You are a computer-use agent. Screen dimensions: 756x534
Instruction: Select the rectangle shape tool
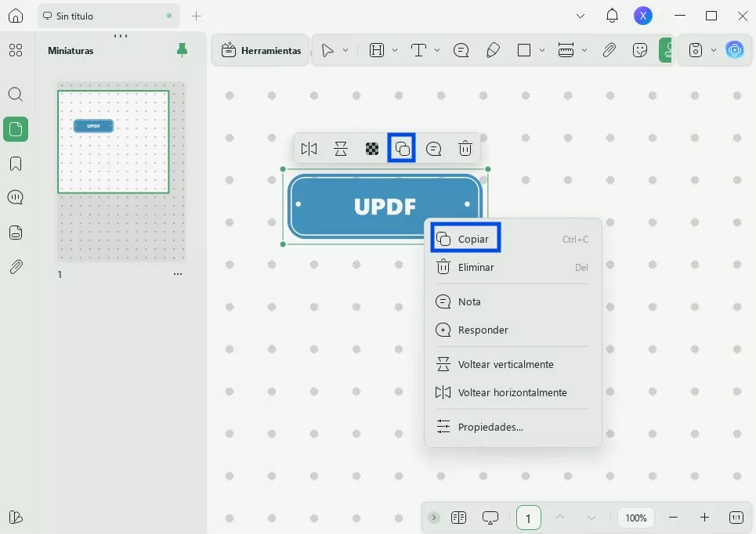tap(524, 50)
